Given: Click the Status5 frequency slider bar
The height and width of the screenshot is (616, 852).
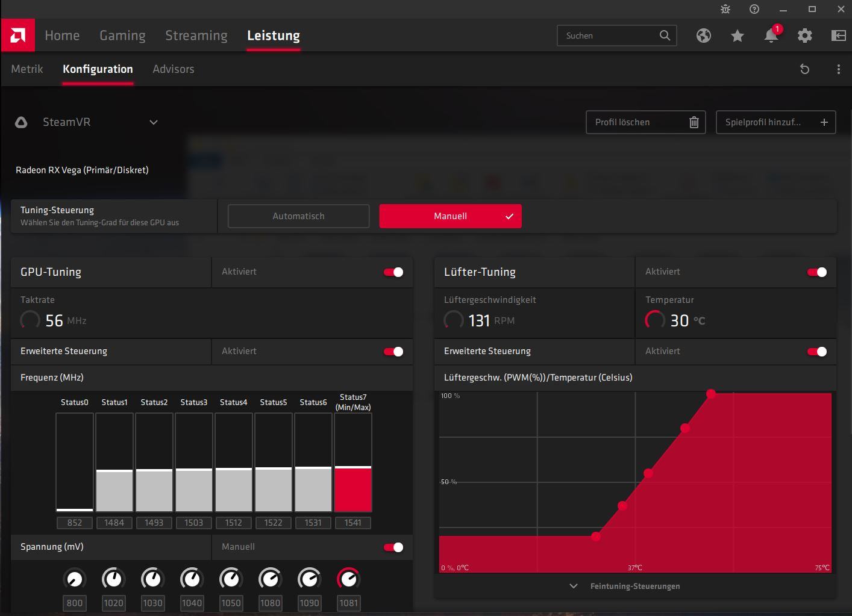Looking at the screenshot, I should 274,462.
